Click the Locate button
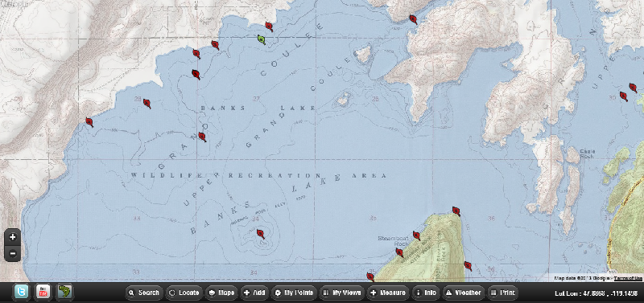This screenshot has height=303, width=644. (184, 293)
